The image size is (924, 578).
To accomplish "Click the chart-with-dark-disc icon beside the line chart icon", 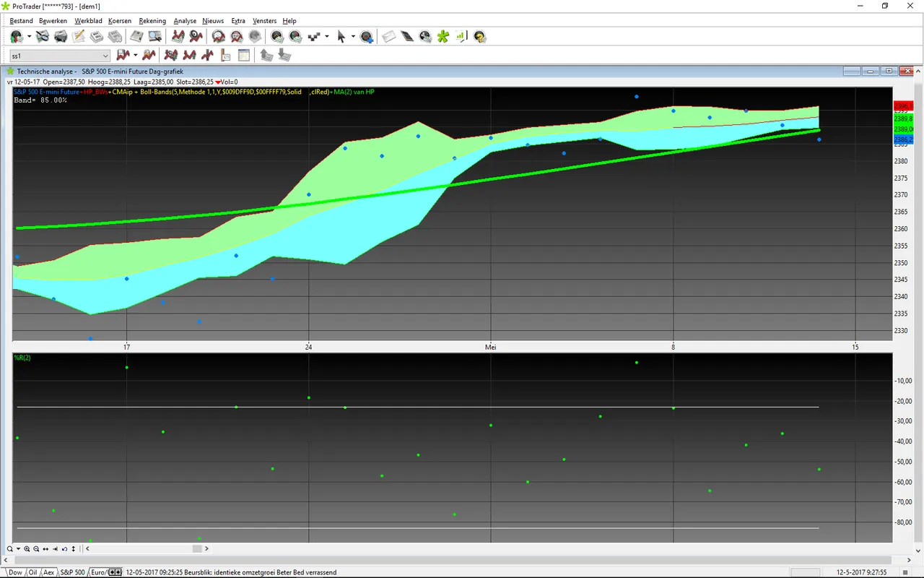I will tap(196, 36).
